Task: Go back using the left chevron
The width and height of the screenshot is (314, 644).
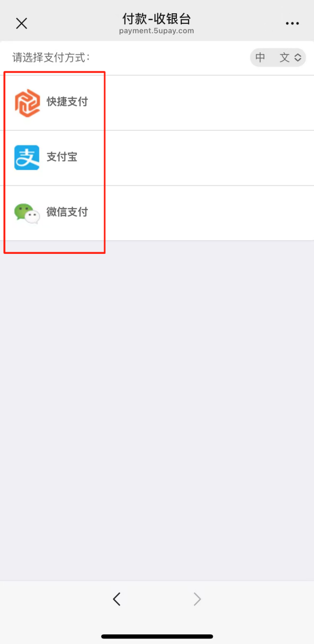Action: click(x=117, y=599)
